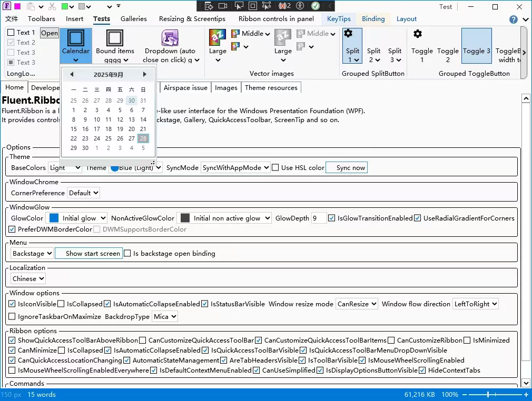Check Is backstage open binding checkbox
The image size is (532, 401).
(127, 253)
